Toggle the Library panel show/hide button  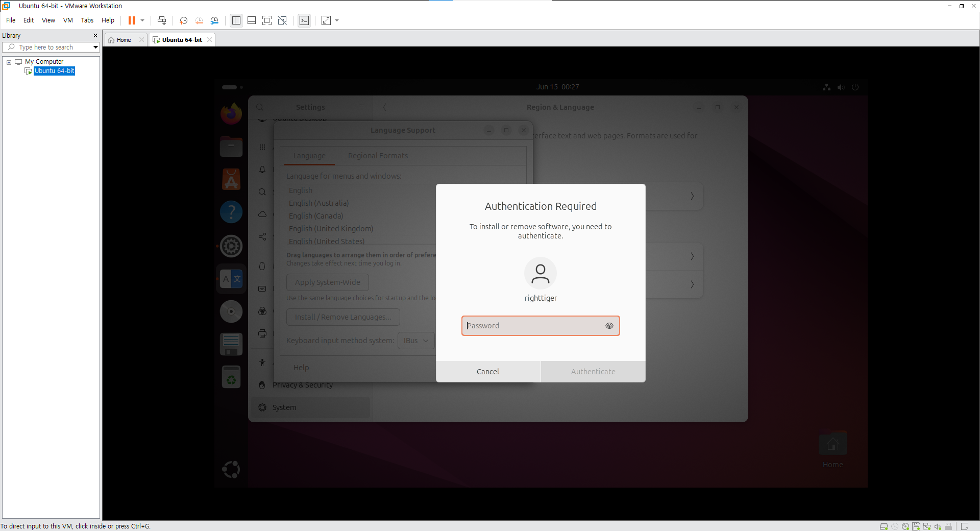(x=236, y=20)
